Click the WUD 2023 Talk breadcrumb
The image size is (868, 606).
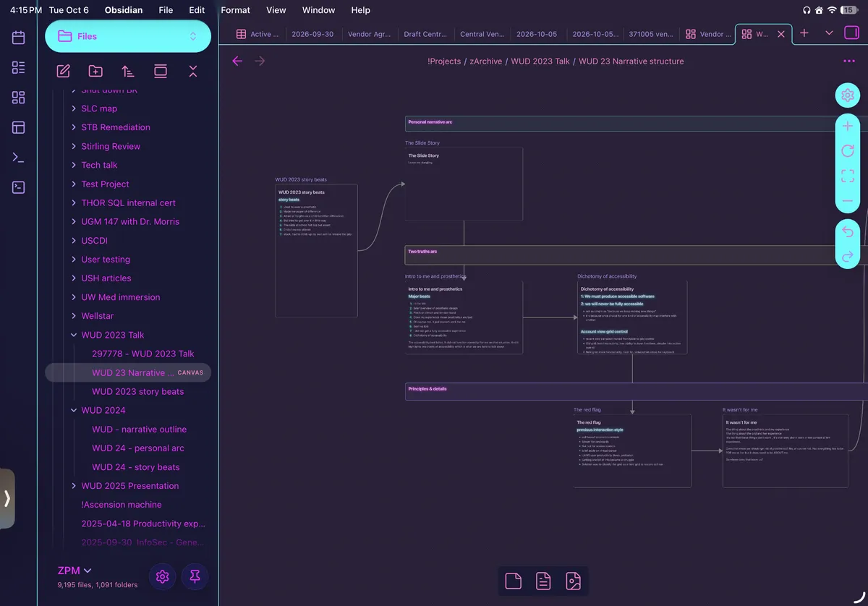pos(540,61)
